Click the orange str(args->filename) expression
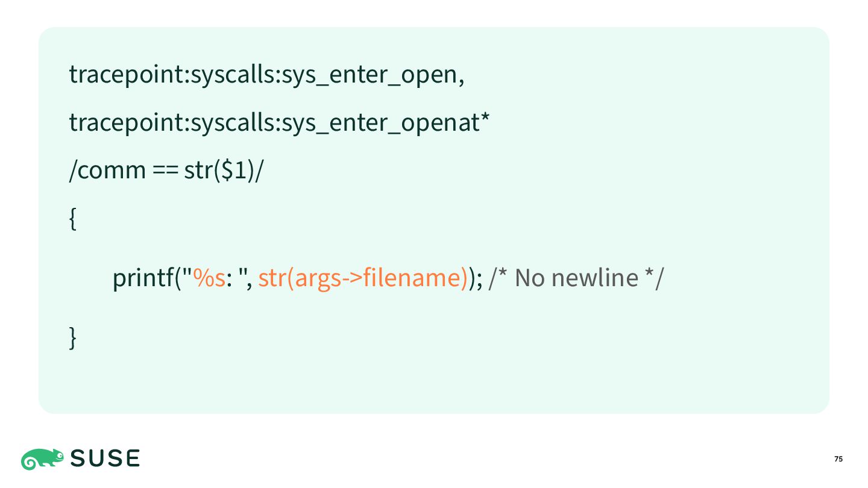Screen dimensions: 868x488 [x=363, y=278]
